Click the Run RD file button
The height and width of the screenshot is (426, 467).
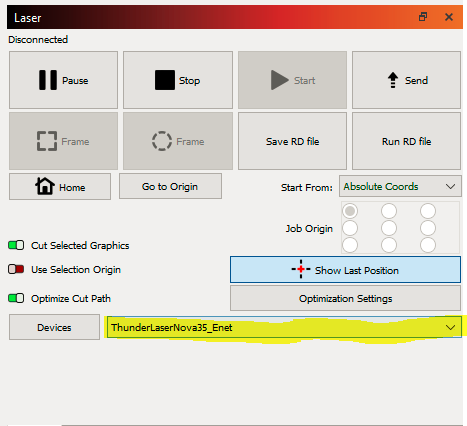click(406, 141)
